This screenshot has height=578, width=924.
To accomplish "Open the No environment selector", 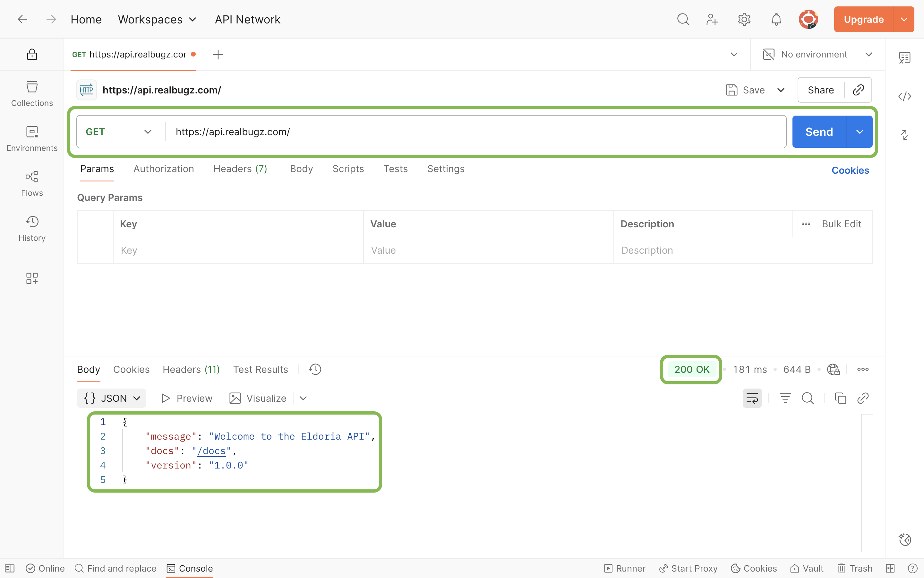I will point(817,54).
